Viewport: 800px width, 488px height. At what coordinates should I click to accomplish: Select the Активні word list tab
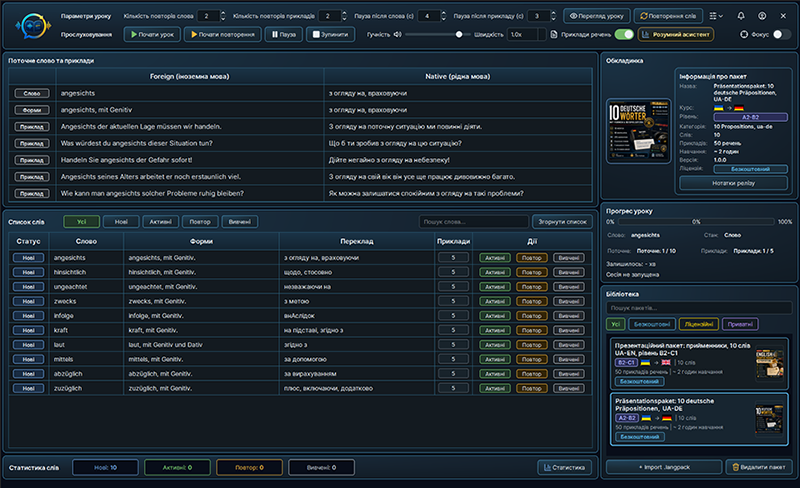pyautogui.click(x=160, y=222)
